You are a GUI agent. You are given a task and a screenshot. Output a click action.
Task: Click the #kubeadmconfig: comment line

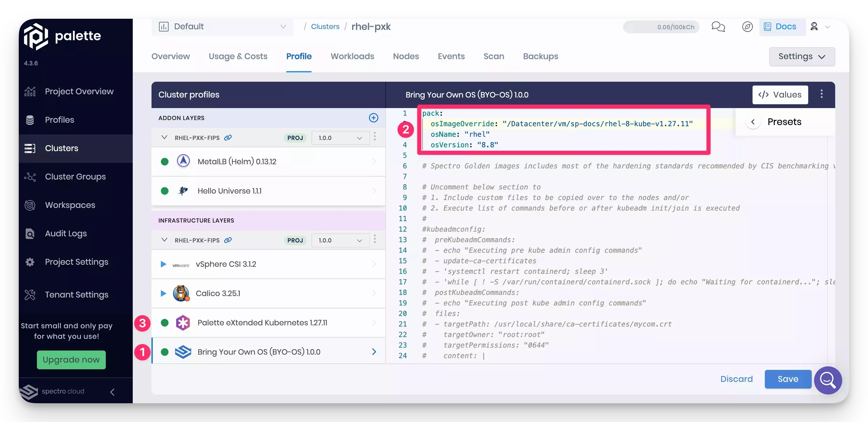[x=454, y=229]
